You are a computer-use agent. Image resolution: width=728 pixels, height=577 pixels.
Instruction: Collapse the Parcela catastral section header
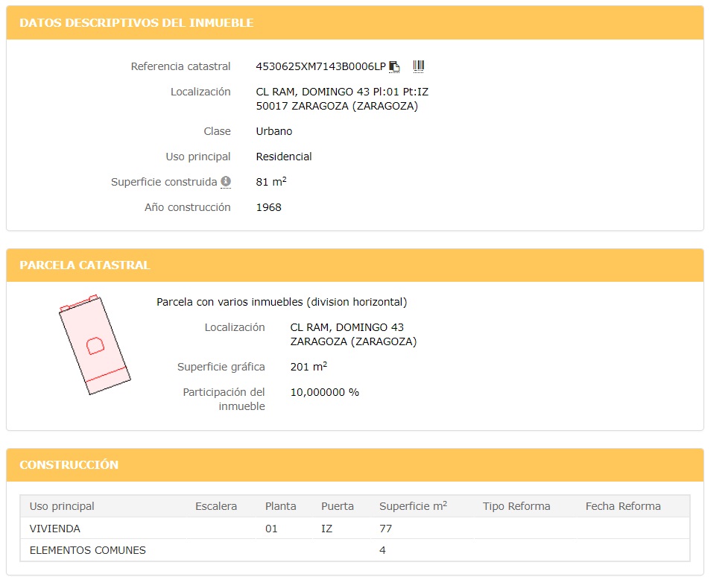[x=355, y=265]
